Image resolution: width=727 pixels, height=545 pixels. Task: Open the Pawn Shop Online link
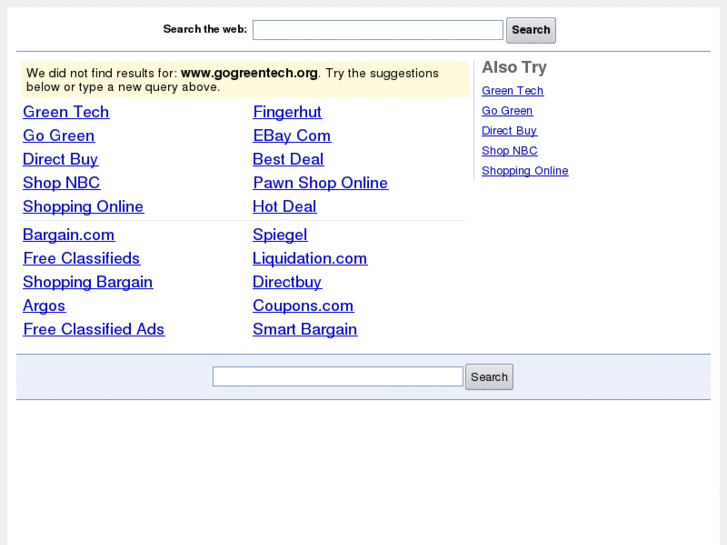pos(320,183)
